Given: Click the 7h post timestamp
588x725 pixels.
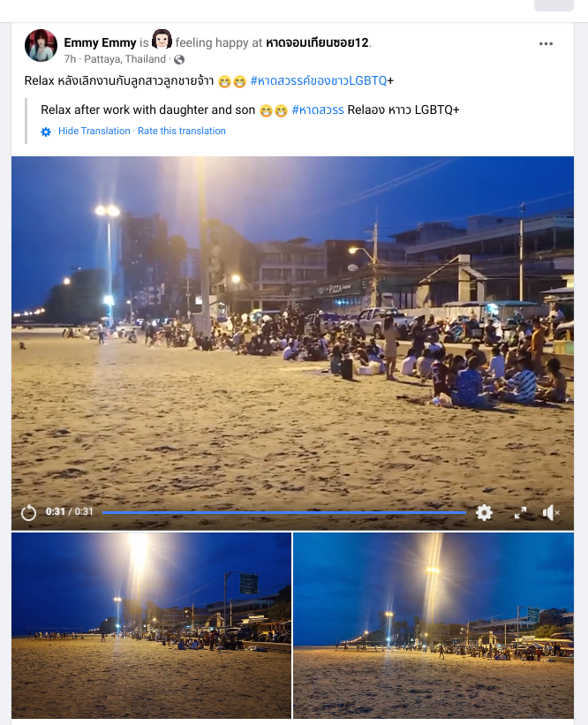Looking at the screenshot, I should tap(70, 59).
